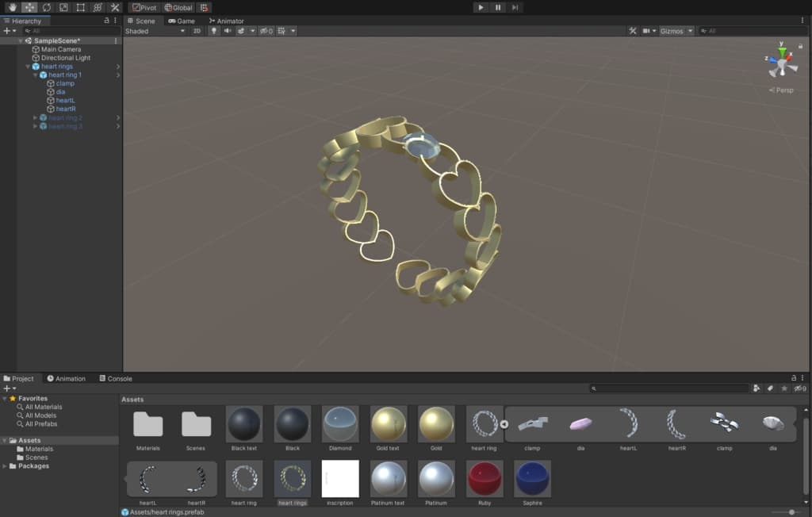Screen dimensions: 812x517
Task: Toggle scene lighting on or off
Action: click(213, 31)
